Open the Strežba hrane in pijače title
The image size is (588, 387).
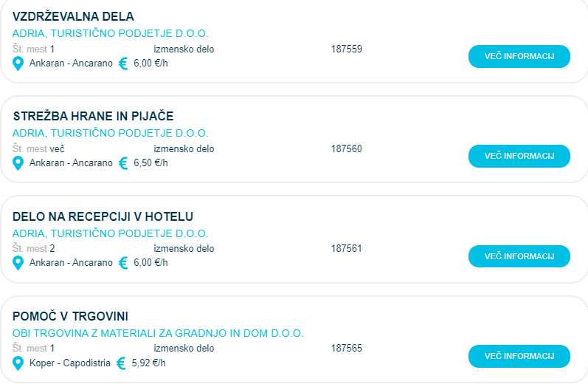tap(94, 117)
